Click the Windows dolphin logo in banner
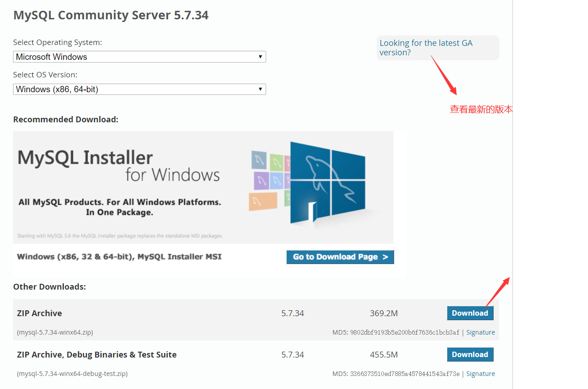Screen dimensions: 588x389 pyautogui.click(x=327, y=182)
